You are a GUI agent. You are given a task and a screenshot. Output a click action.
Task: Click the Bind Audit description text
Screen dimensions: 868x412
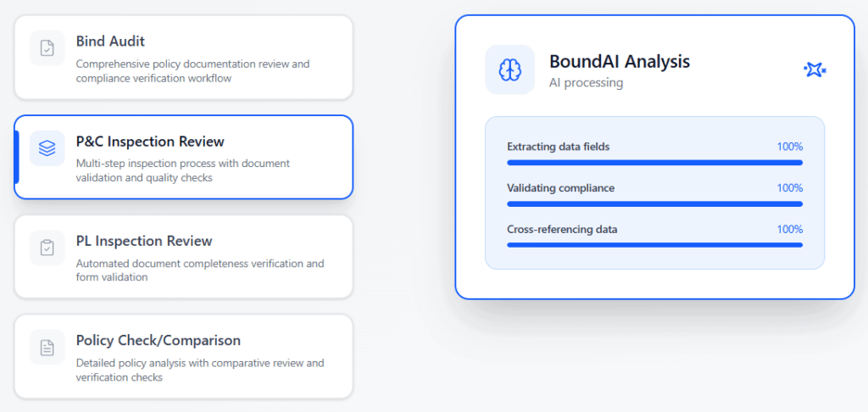pyautogui.click(x=192, y=71)
